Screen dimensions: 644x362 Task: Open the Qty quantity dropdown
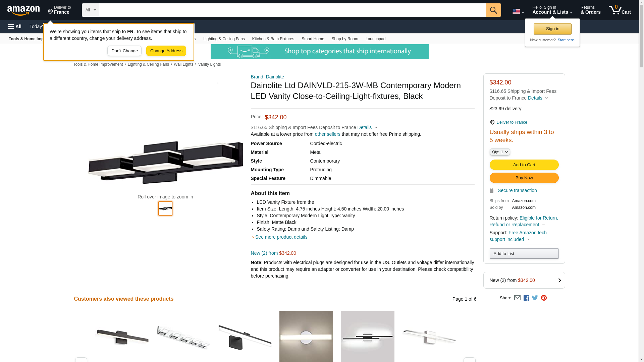pyautogui.click(x=500, y=152)
